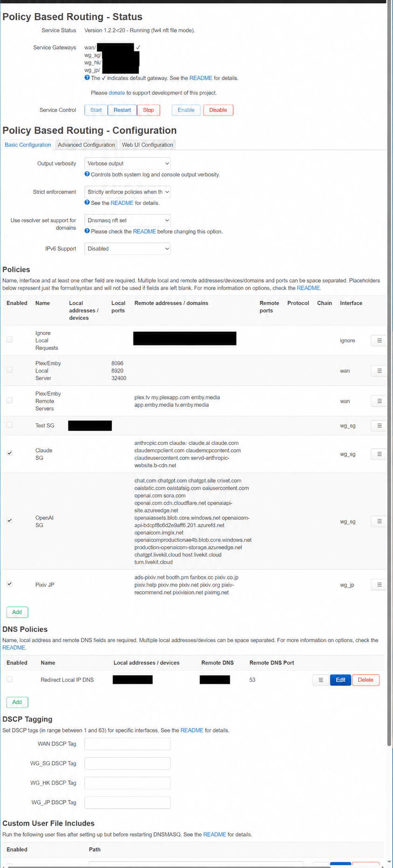Open README link in DSCP Tagging section
Image resolution: width=393 pixels, height=868 pixels.
click(192, 730)
